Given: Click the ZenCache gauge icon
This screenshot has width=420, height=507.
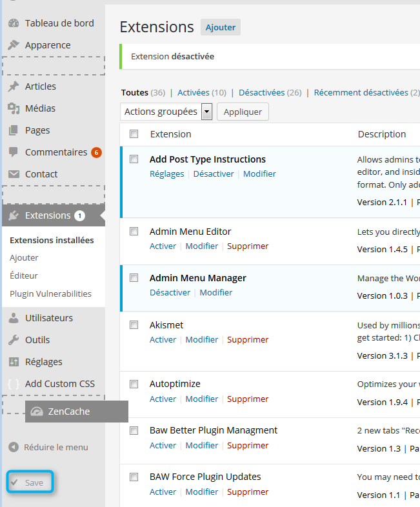Looking at the screenshot, I should [x=37, y=412].
